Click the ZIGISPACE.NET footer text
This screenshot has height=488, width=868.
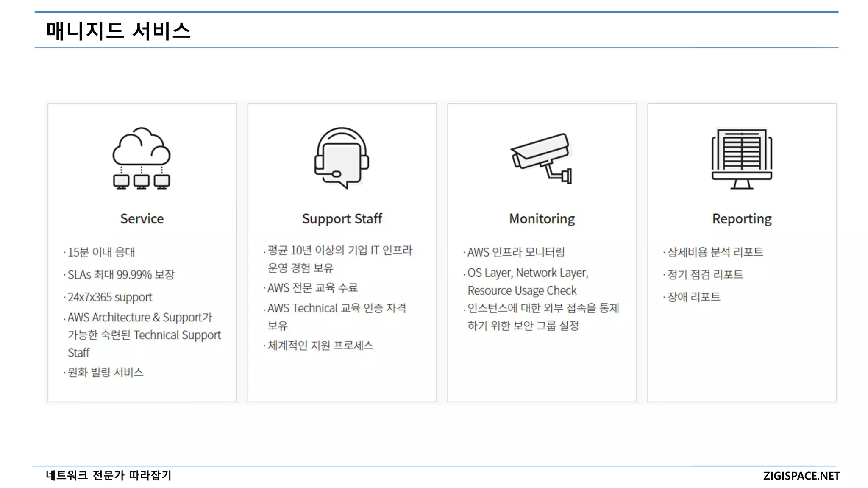(801, 476)
